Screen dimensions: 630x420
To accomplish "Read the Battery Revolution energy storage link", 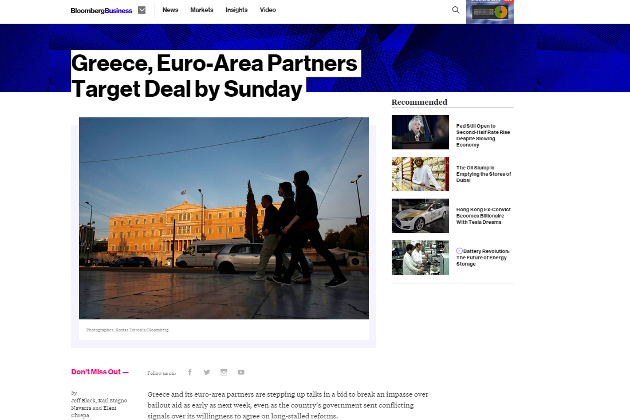I will pos(483,258).
